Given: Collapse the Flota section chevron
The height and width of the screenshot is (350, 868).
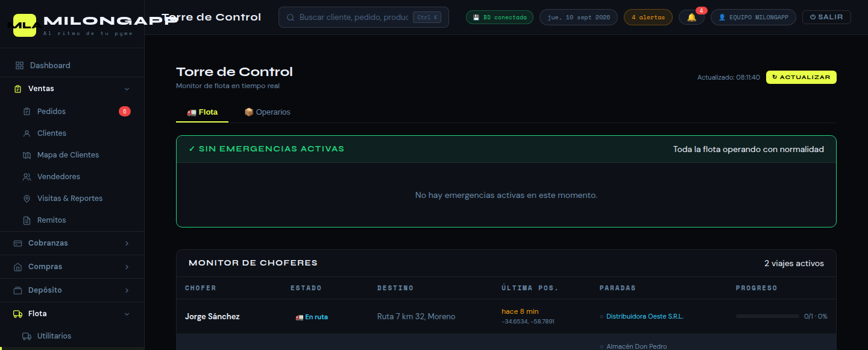Looking at the screenshot, I should coord(127,314).
